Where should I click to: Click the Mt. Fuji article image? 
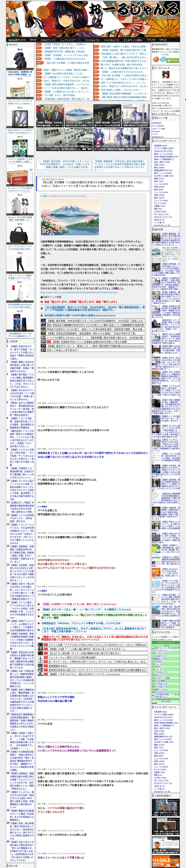(70, 217)
